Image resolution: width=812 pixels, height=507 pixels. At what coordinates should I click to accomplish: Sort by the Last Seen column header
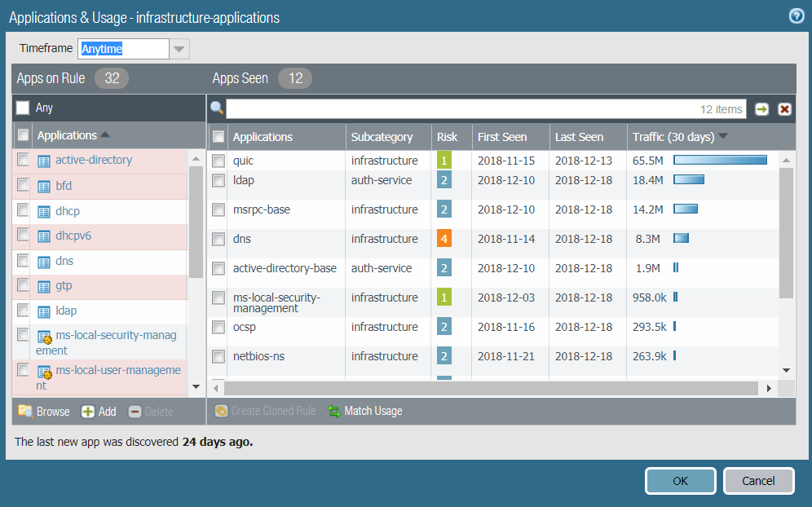[579, 137]
